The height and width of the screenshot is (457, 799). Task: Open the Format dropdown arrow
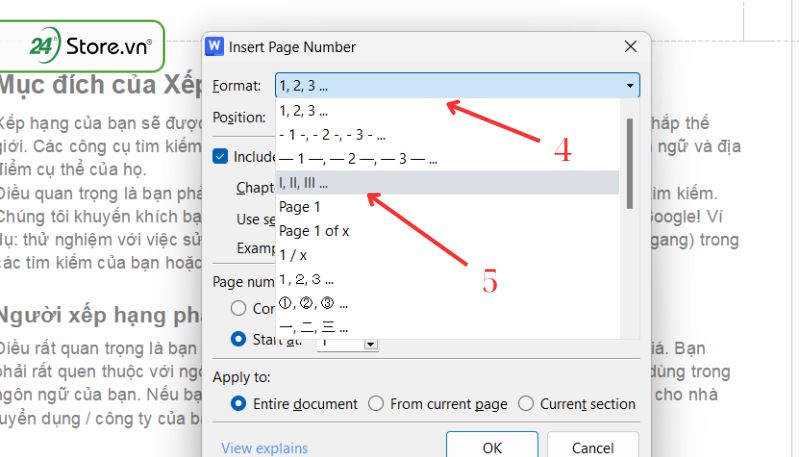tap(630, 86)
